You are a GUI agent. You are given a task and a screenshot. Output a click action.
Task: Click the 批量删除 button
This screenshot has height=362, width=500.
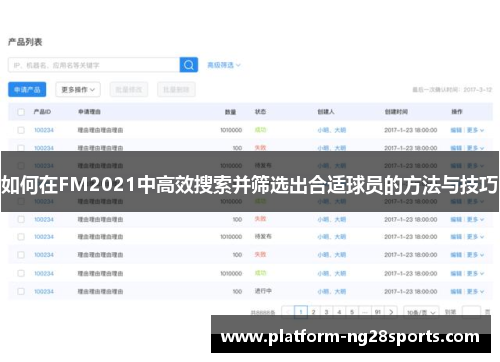176,90
